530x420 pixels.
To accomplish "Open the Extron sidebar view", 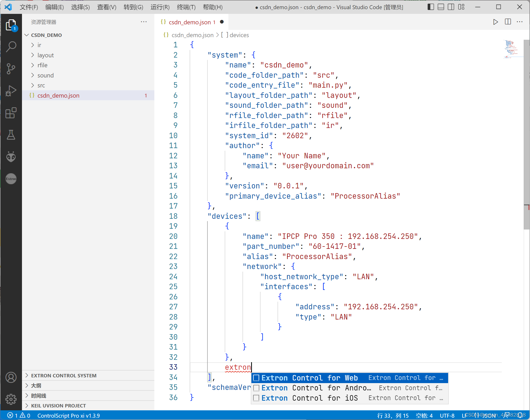I will (11, 179).
